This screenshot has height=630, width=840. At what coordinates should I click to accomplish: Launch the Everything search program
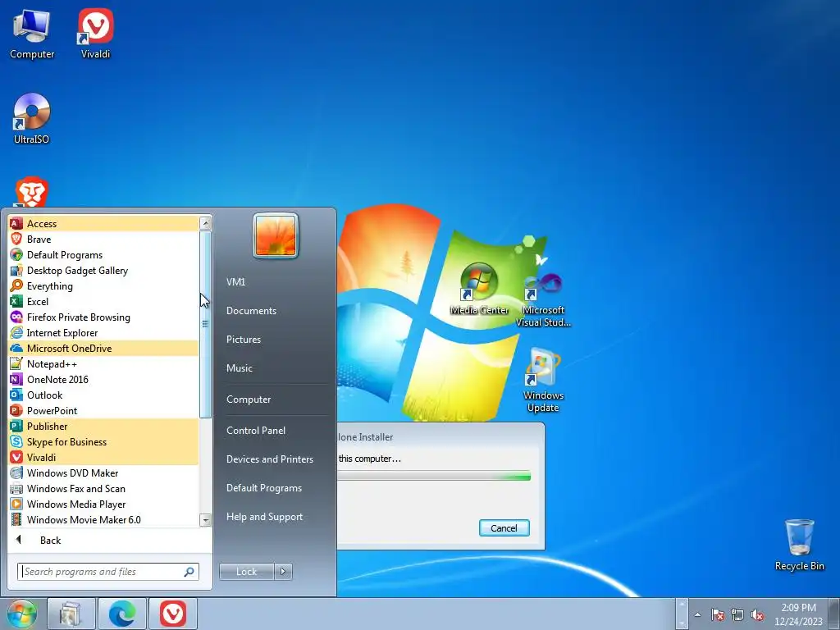[103, 285]
